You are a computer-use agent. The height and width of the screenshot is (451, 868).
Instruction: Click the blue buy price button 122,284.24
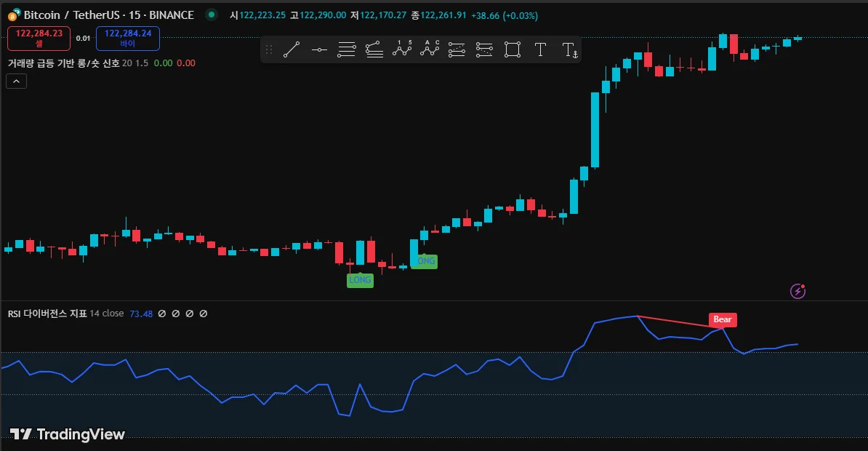point(128,39)
